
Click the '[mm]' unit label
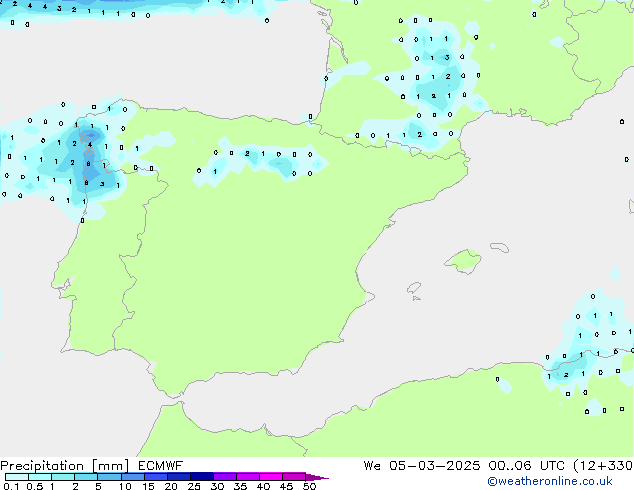(110, 466)
